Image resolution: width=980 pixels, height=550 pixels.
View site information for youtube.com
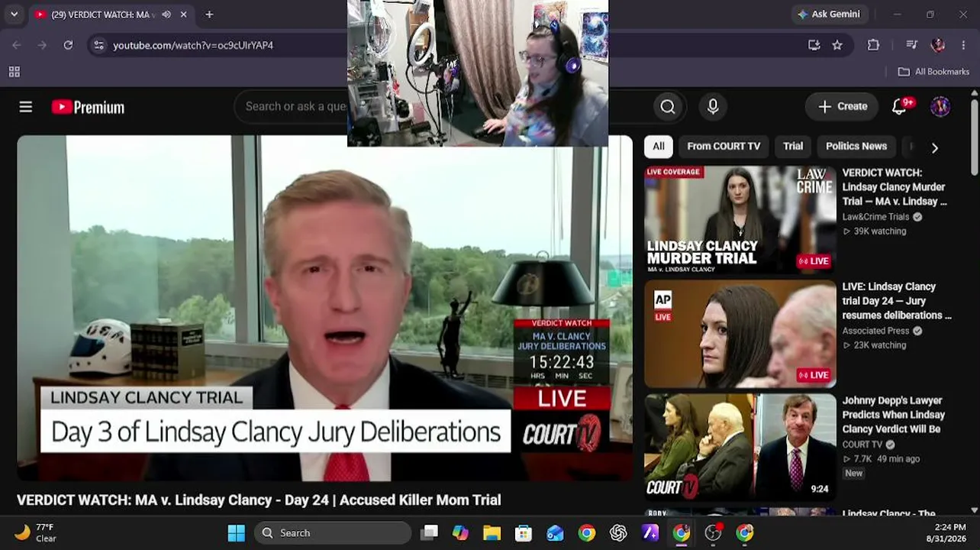[x=98, y=45]
